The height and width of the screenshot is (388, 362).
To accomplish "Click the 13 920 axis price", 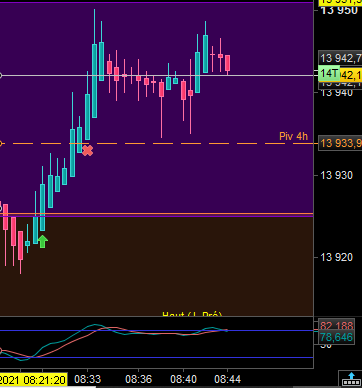I will pyautogui.click(x=336, y=257).
